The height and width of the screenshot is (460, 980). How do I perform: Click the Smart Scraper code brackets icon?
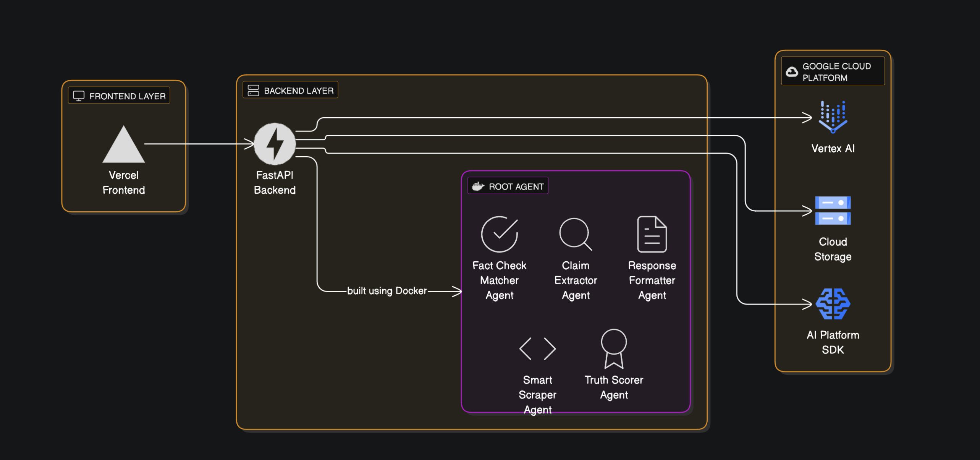click(x=537, y=348)
